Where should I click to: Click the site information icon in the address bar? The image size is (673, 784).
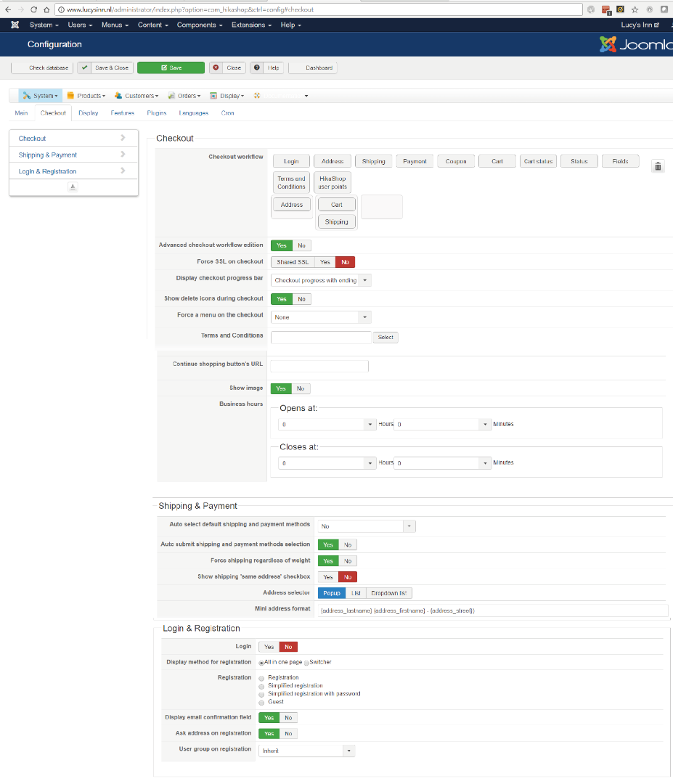(62, 9)
